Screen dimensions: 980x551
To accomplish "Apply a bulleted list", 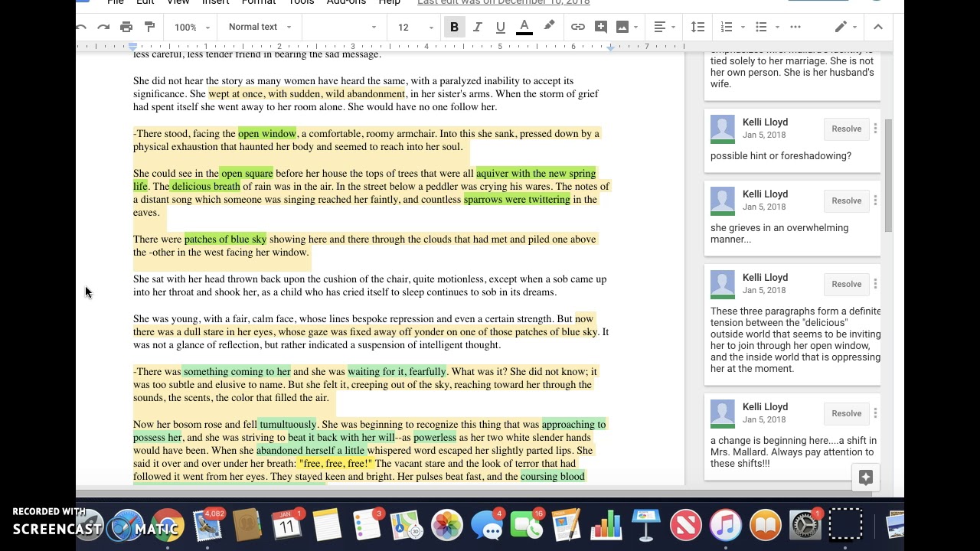I will [x=761, y=27].
